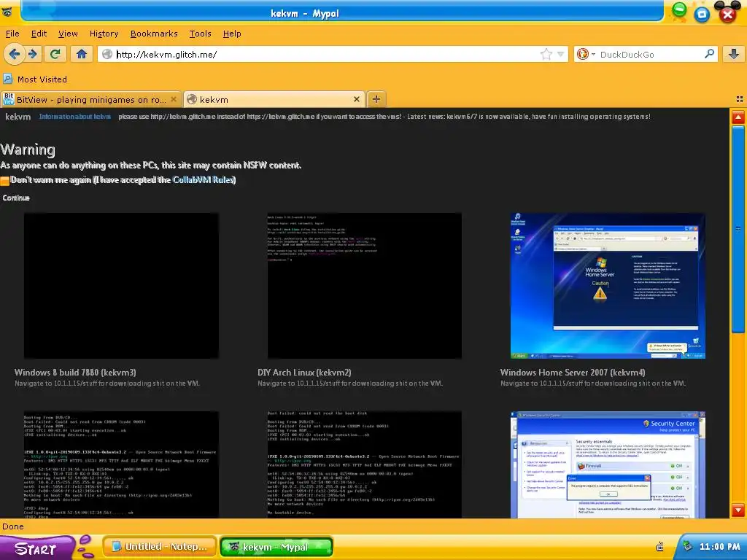Open the Home page button

click(x=82, y=54)
